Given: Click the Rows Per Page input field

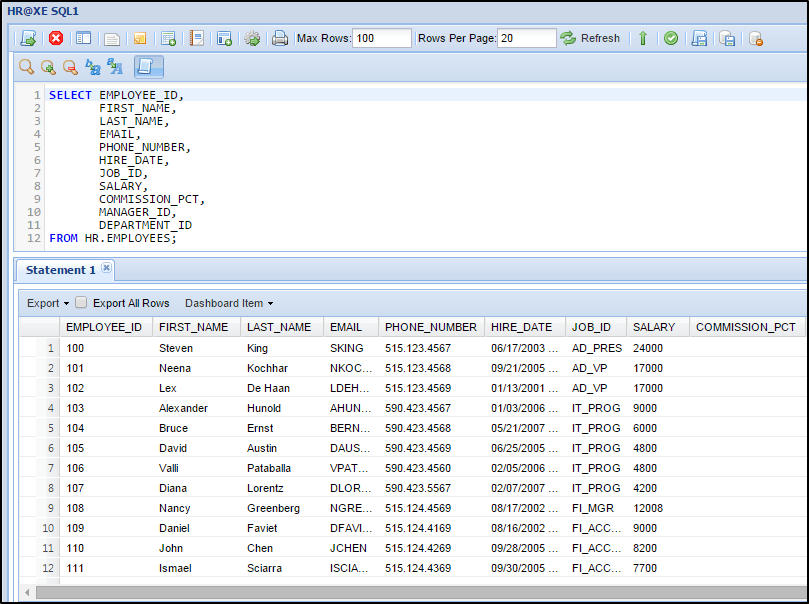Looking at the screenshot, I should pos(527,38).
